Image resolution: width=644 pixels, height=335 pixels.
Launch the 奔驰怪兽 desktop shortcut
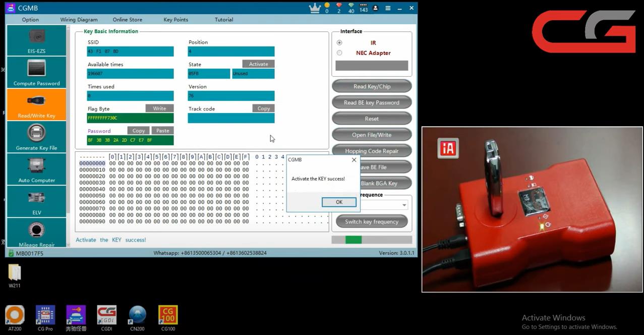pyautogui.click(x=76, y=318)
